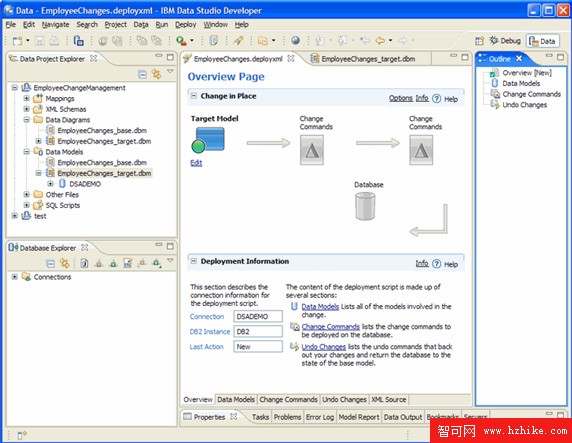The height and width of the screenshot is (443, 572).
Task: Click the wand icon in the toolbar
Action: pyautogui.click(x=238, y=41)
